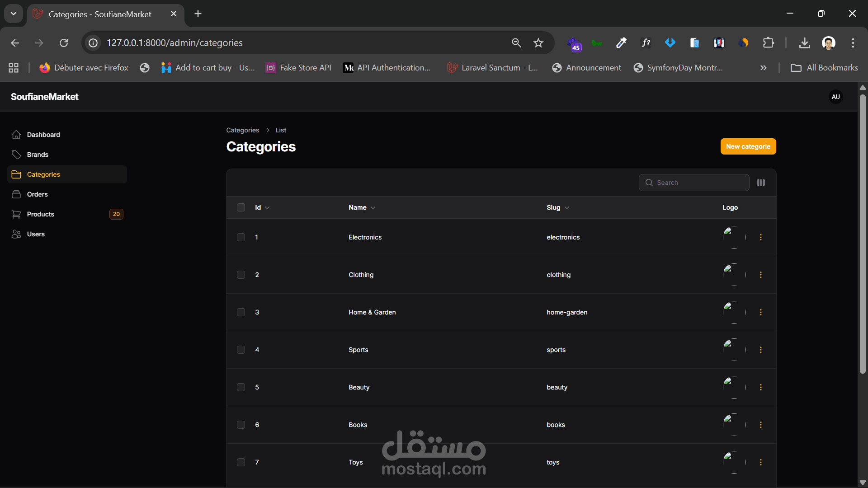The height and width of the screenshot is (488, 868).
Task: Open the AU user avatar menu
Action: pos(835,97)
